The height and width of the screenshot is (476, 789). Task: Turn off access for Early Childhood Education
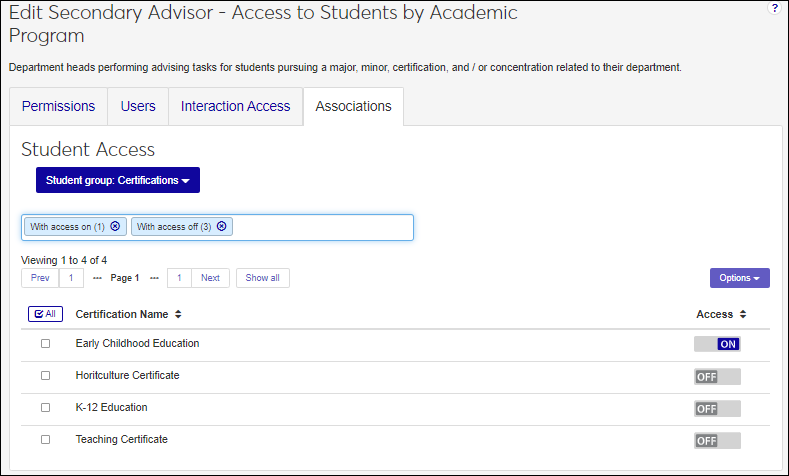pos(717,344)
